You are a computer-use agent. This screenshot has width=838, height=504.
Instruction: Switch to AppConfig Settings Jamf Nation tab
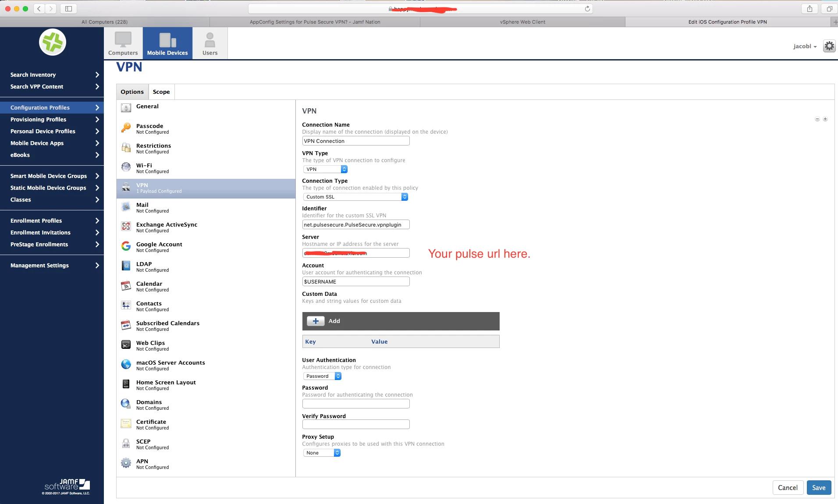(x=315, y=22)
